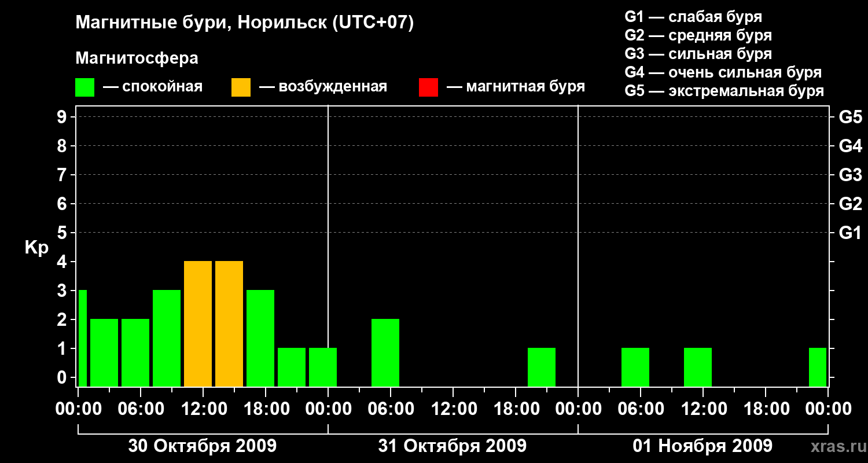Click the green Kp 2 bar on 31 Октября
Viewport: 868px width, 463px height.
point(385,352)
